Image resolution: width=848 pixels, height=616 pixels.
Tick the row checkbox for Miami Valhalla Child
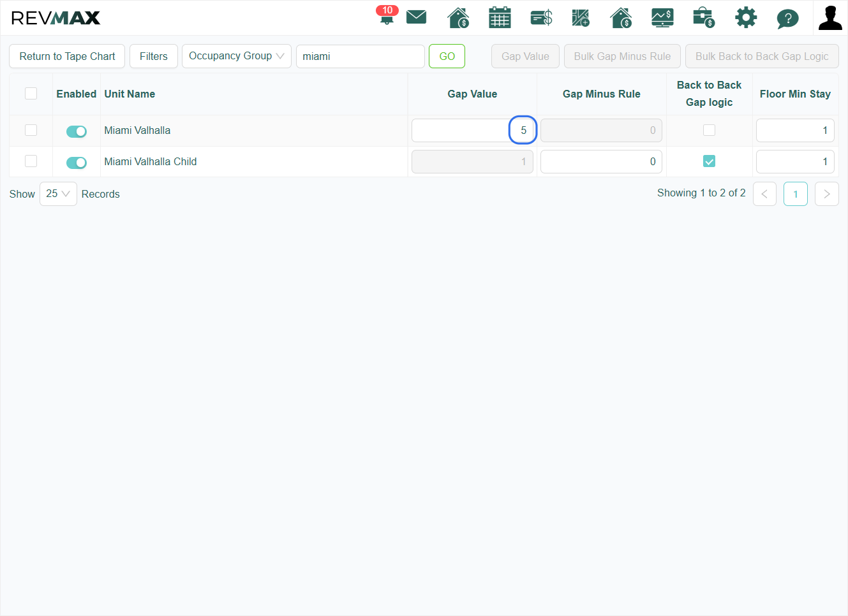click(31, 161)
